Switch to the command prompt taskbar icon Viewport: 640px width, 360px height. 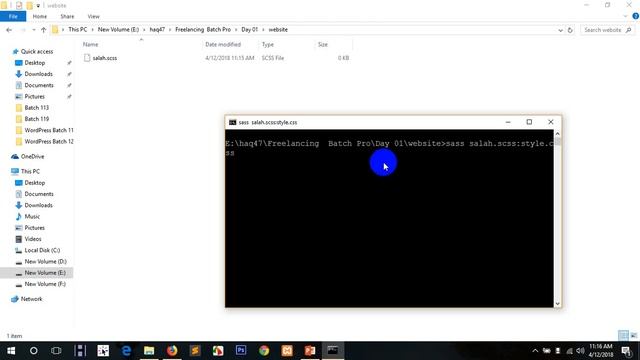[333, 351]
